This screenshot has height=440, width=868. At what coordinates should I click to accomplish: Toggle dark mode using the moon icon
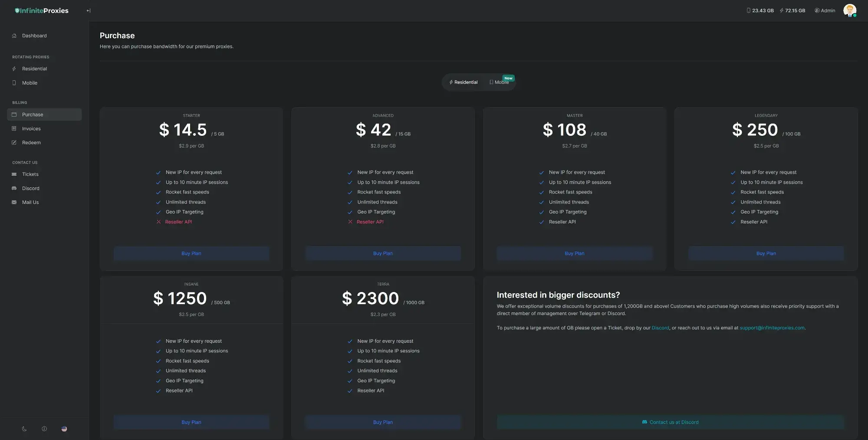pos(24,428)
